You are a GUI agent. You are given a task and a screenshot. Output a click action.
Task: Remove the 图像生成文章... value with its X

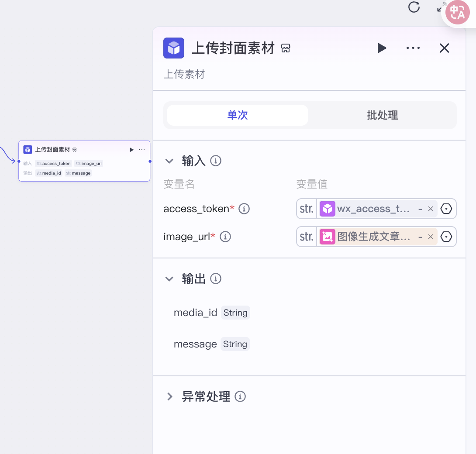[x=431, y=237]
